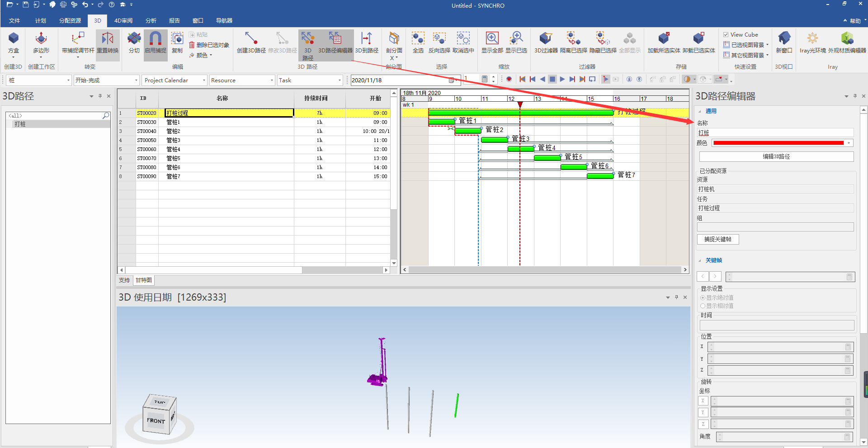Collapse the 关键帧 section

(x=700, y=260)
